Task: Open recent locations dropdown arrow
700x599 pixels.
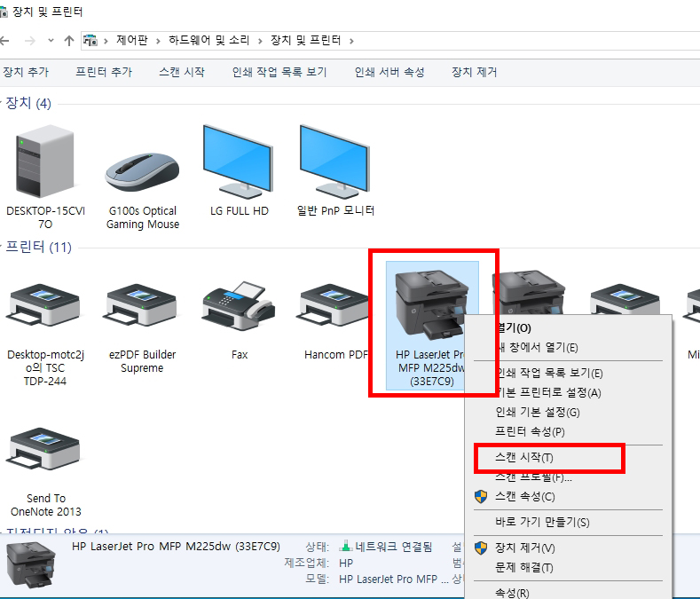Action: [51, 41]
